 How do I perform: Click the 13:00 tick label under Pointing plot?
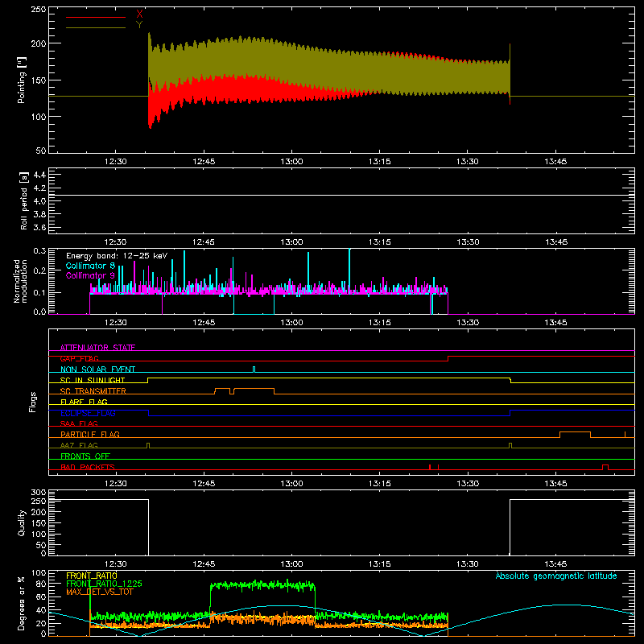pyautogui.click(x=291, y=162)
